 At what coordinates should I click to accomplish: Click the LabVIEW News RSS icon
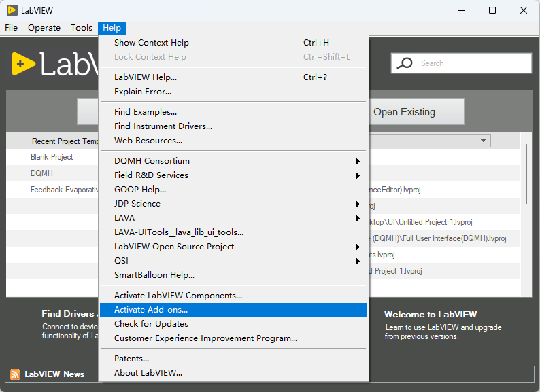[x=15, y=374]
